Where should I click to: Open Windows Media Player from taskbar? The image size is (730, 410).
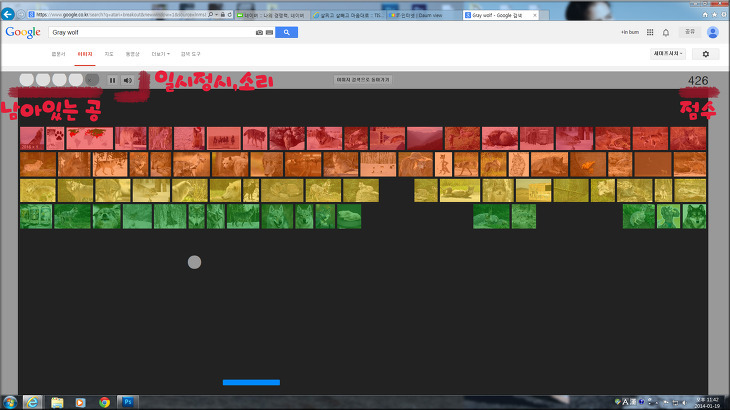point(80,403)
